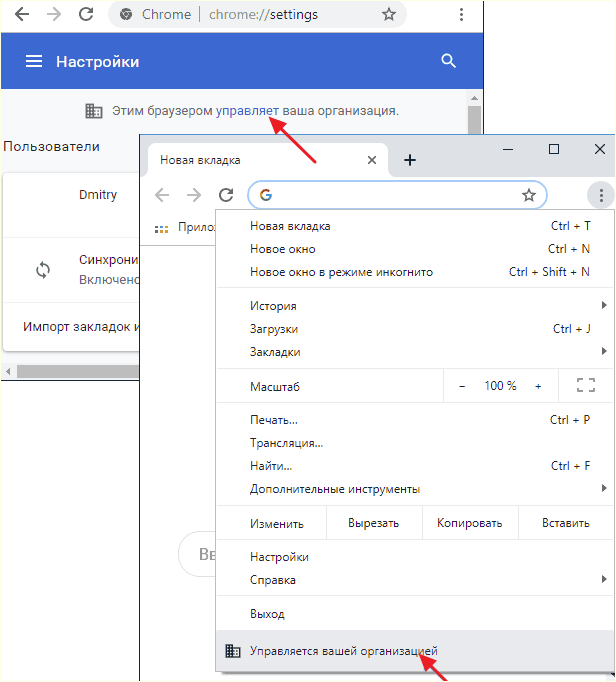
Task: Reload the Новая вкладка page
Action: coord(226,195)
